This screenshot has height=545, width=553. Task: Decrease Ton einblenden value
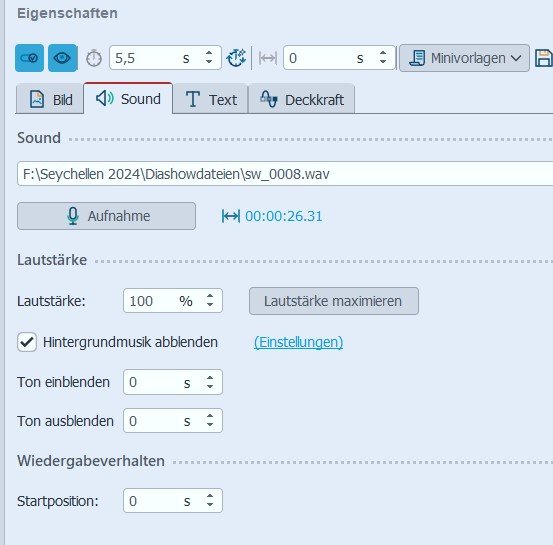pos(210,387)
